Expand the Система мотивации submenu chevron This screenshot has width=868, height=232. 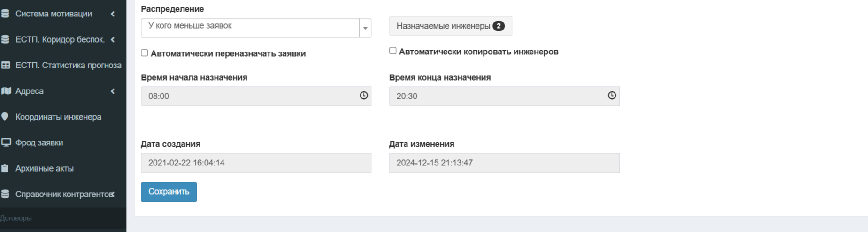[113, 14]
